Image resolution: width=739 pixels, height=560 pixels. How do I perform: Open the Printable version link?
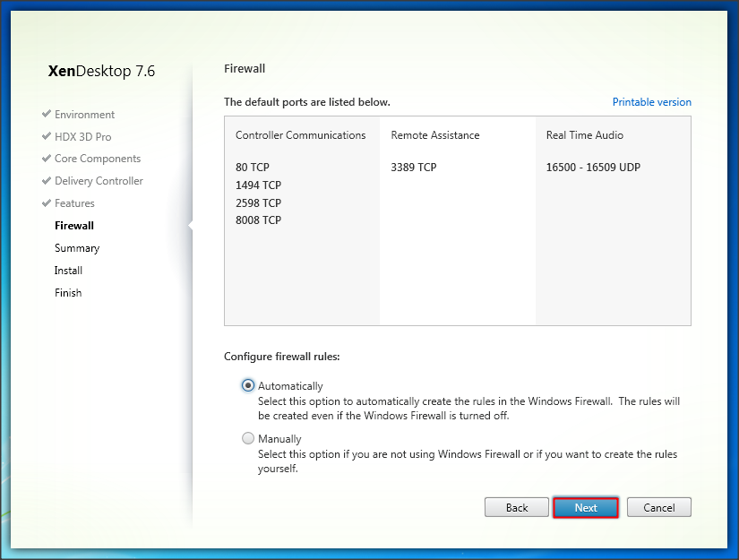[x=651, y=102]
